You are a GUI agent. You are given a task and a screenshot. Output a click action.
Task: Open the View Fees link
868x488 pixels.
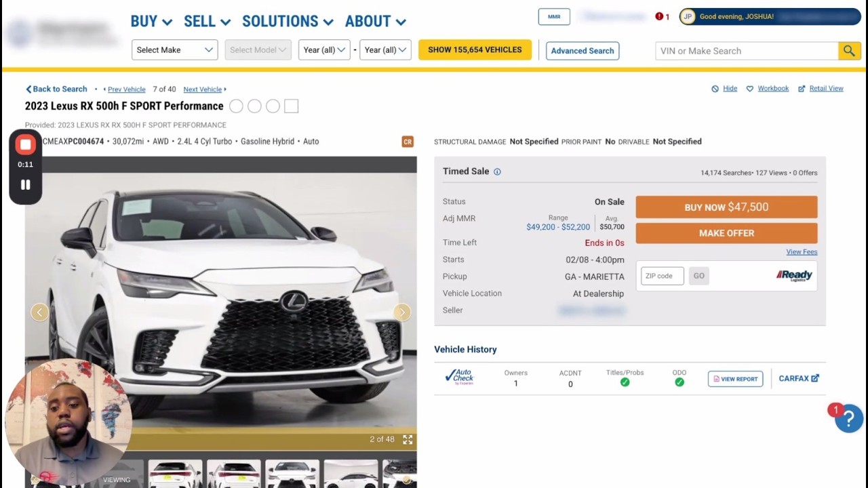(802, 252)
